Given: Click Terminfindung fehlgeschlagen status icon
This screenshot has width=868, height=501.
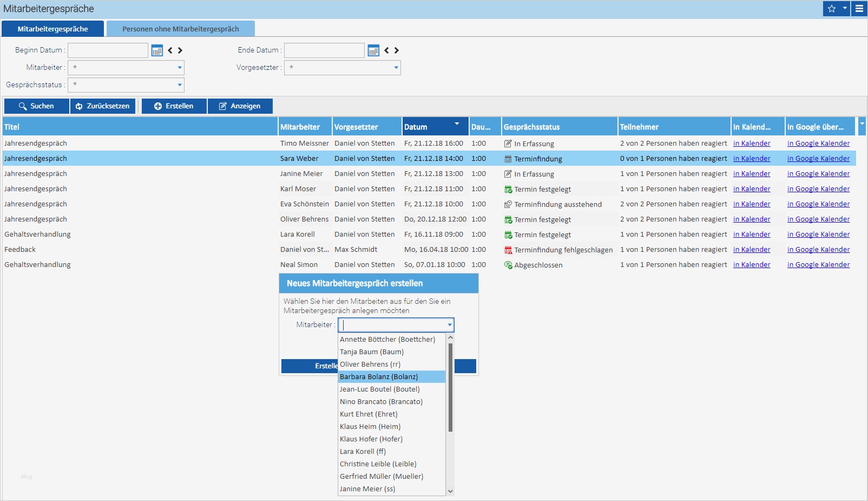Looking at the screenshot, I should tap(508, 250).
